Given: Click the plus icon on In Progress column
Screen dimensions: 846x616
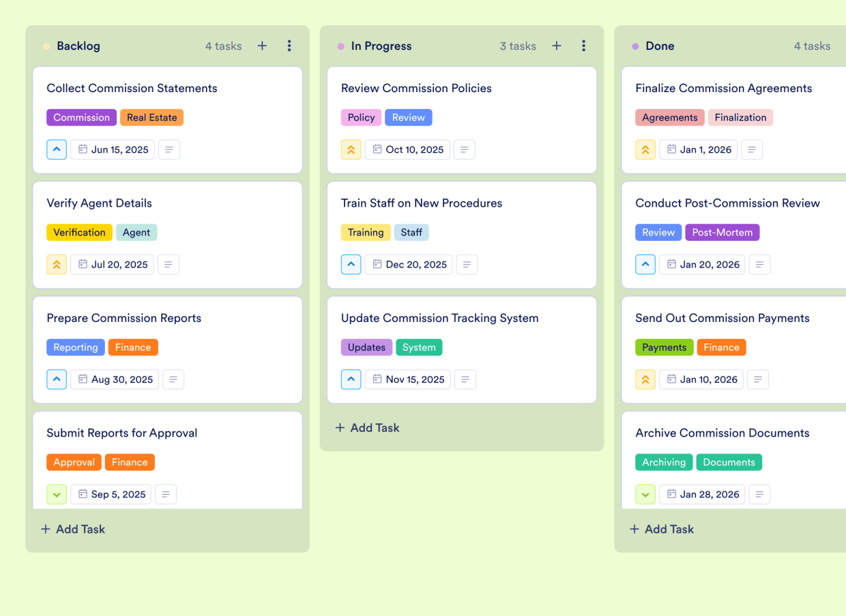Looking at the screenshot, I should pyautogui.click(x=556, y=46).
